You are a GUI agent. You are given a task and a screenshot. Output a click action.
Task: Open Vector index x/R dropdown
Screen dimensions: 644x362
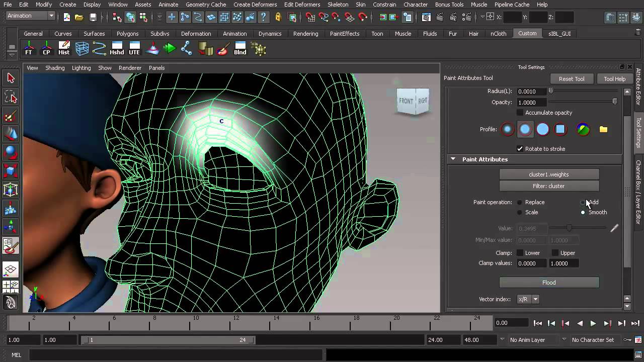click(x=528, y=299)
